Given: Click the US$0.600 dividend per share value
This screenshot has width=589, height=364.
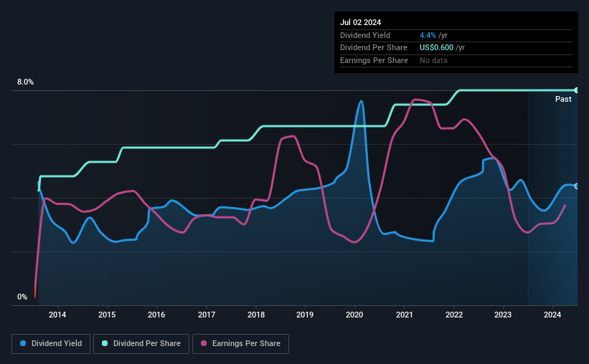Looking at the screenshot, I should pyautogui.click(x=436, y=48).
